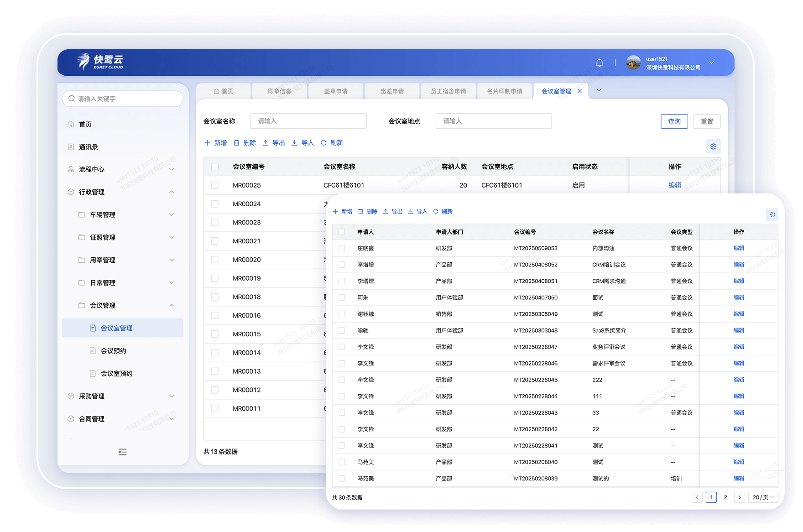Click the user avatar picture

[x=633, y=63]
